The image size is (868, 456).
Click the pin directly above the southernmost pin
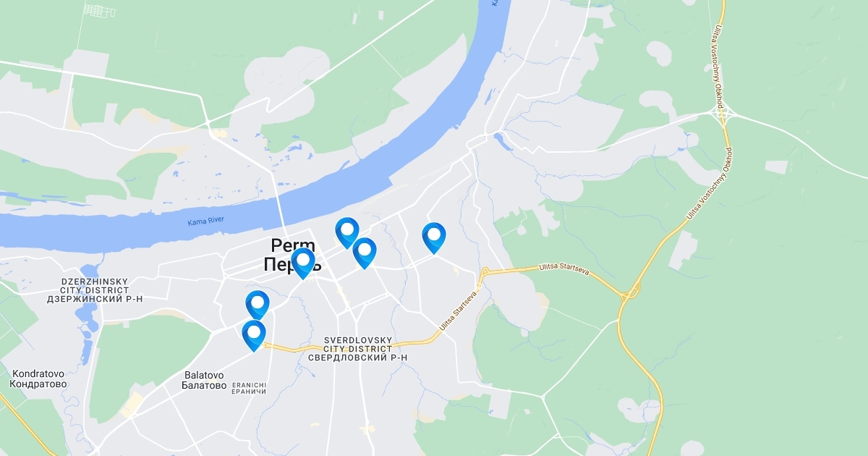258,305
